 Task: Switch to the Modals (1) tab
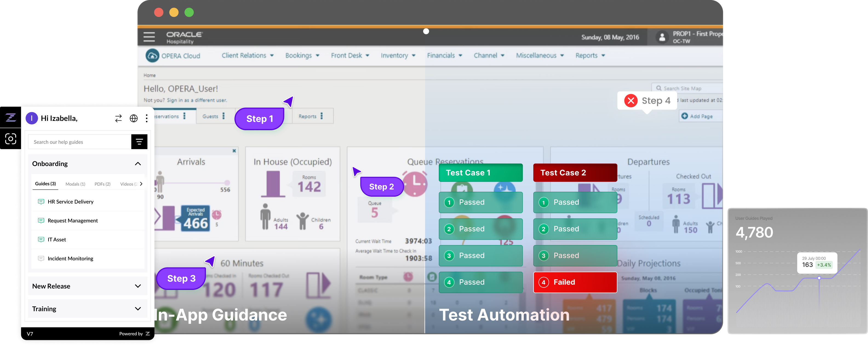point(75,184)
